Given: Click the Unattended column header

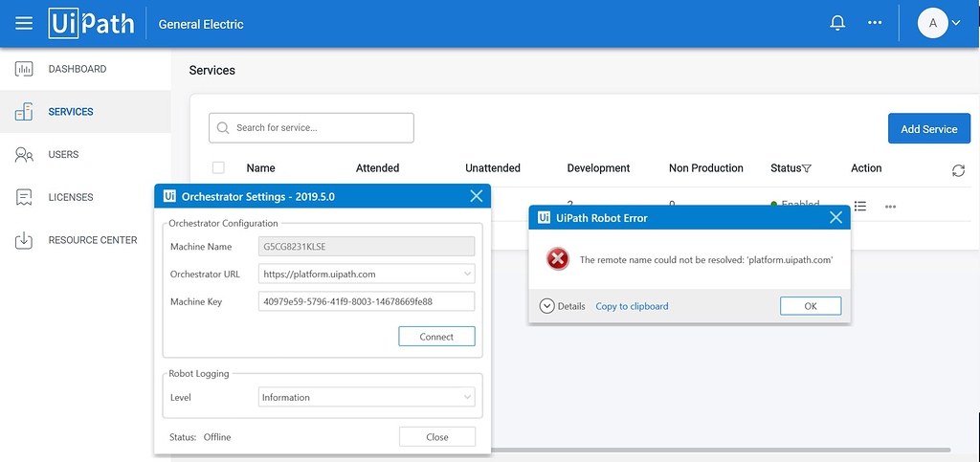Looking at the screenshot, I should point(493,168).
